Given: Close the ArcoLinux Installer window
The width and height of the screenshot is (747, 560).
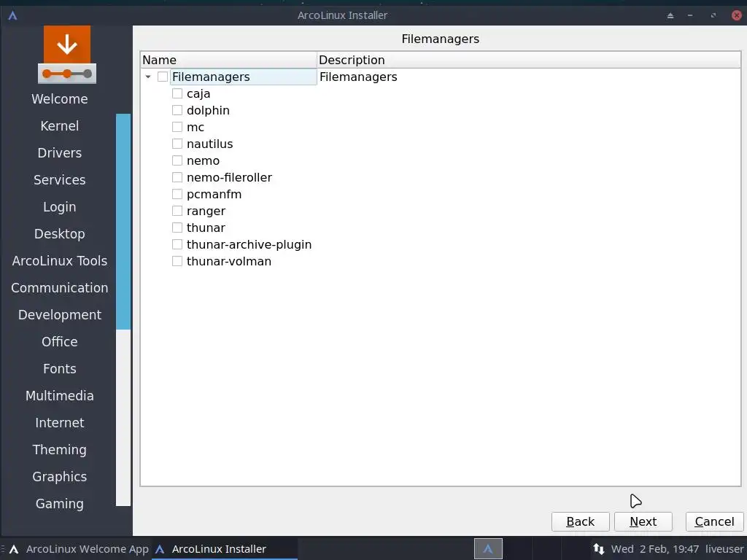Looking at the screenshot, I should (737, 15).
